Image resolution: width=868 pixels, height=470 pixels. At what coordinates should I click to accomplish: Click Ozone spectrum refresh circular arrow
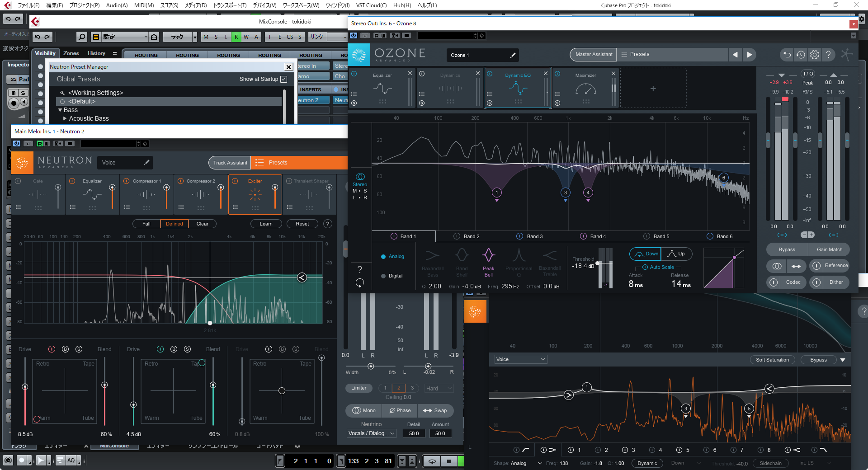(360, 283)
